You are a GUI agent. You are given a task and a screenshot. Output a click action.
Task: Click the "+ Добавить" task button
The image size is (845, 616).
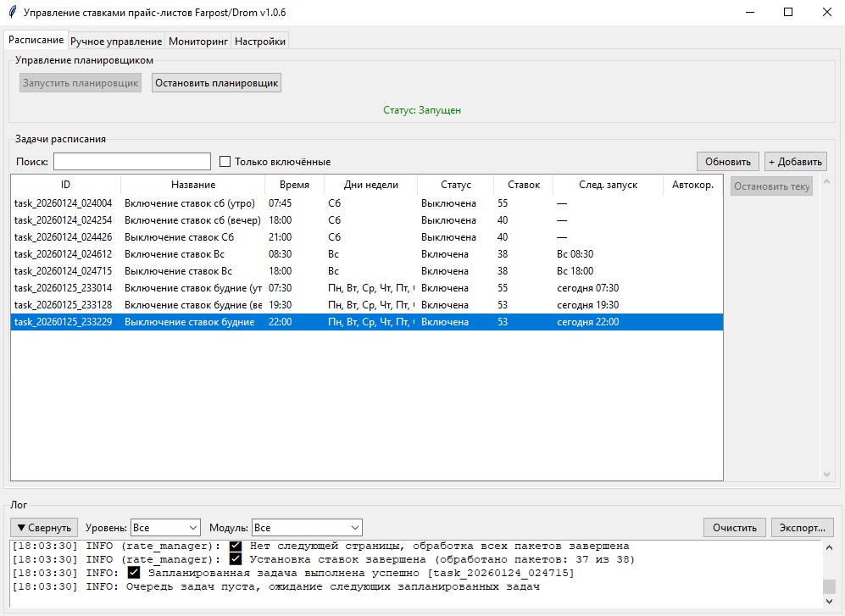click(x=796, y=162)
